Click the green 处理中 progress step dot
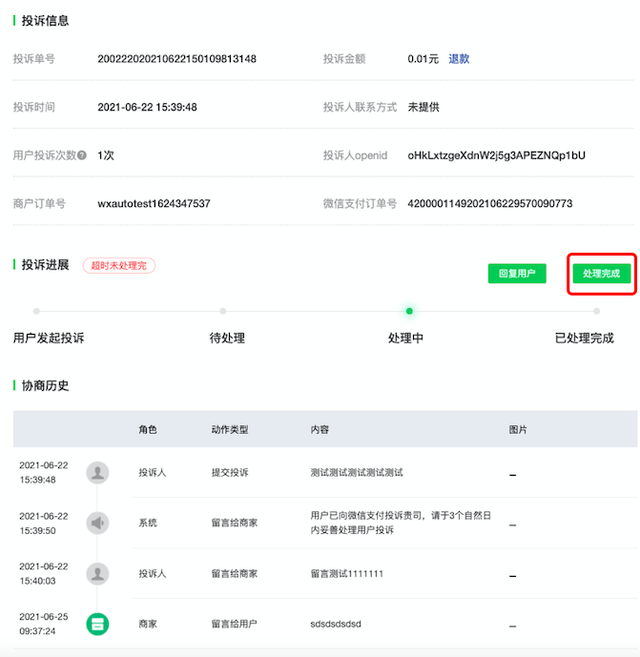 click(409, 311)
